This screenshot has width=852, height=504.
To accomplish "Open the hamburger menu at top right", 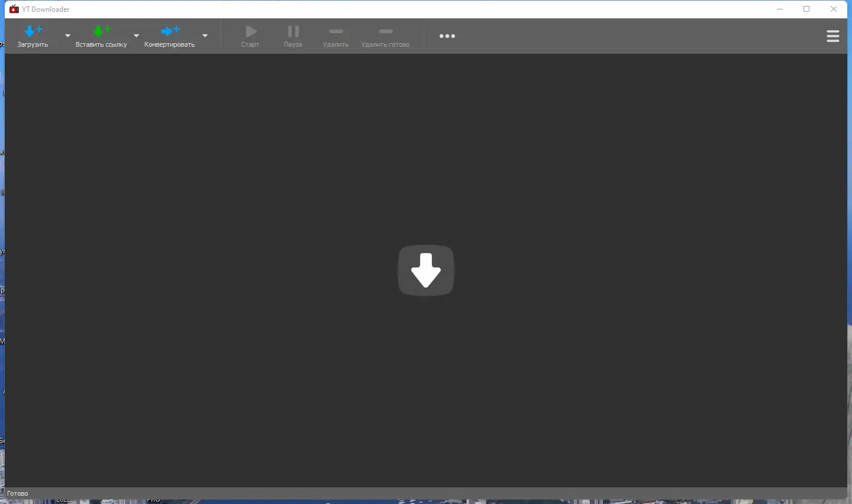I will 832,36.
